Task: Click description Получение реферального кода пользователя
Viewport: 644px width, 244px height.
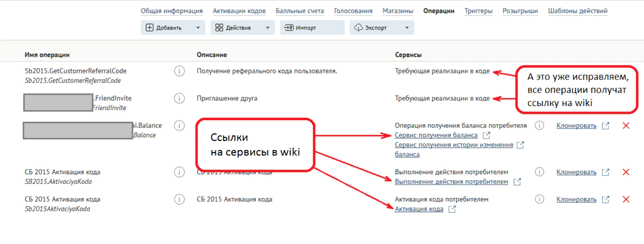Action: point(267,71)
